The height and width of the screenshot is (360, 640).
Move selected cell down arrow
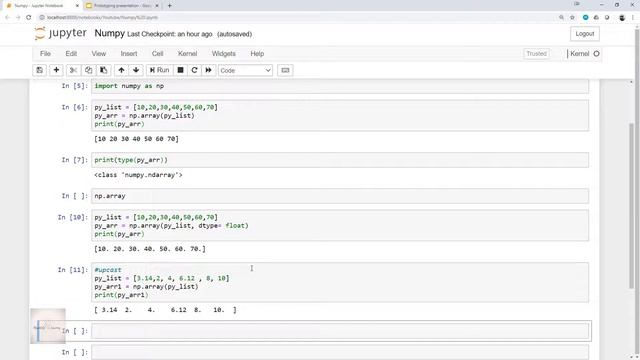(136, 70)
